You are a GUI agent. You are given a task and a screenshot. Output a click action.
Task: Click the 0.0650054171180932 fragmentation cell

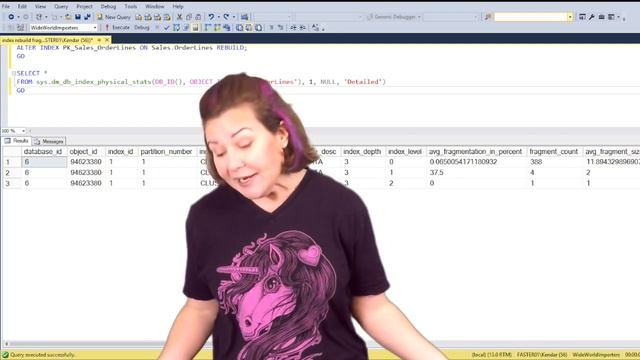click(x=476, y=162)
